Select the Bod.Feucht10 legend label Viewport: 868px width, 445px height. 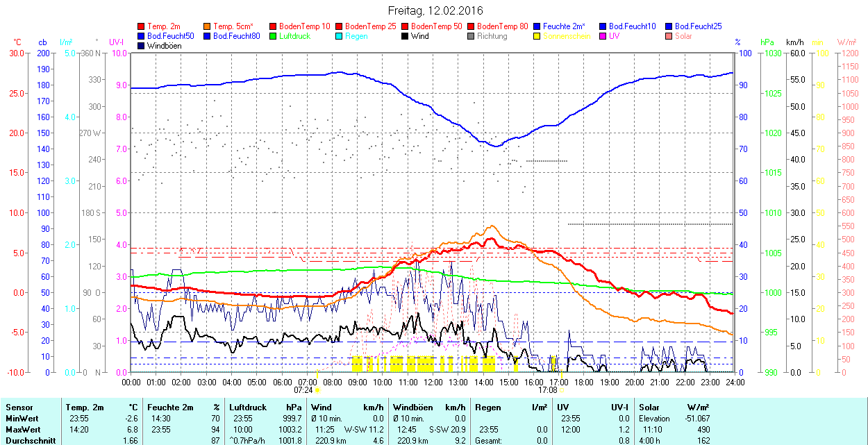(x=632, y=26)
